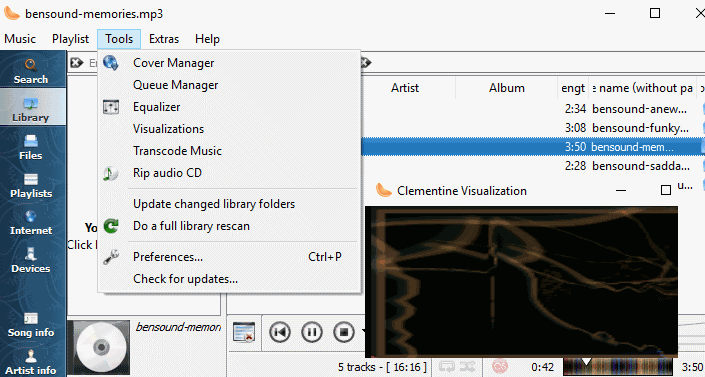
Task: Click the Rip audio CD disc icon
Action: click(111, 173)
